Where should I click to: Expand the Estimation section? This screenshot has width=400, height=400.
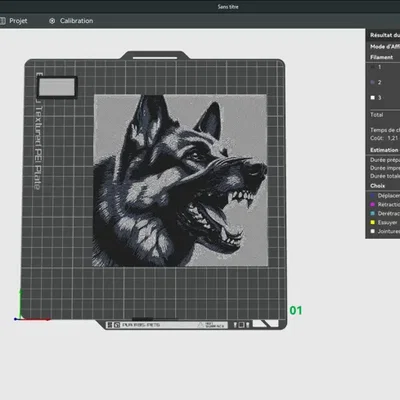(384, 150)
